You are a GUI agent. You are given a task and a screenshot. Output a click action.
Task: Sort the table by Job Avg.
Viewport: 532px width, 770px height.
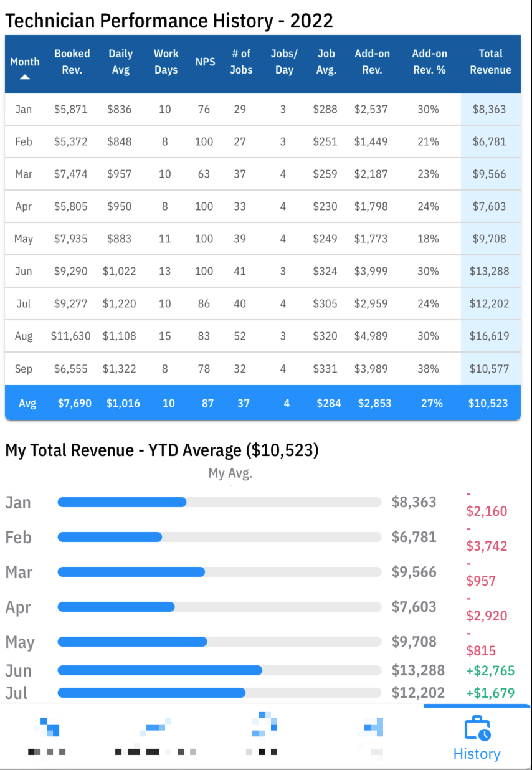tap(326, 62)
